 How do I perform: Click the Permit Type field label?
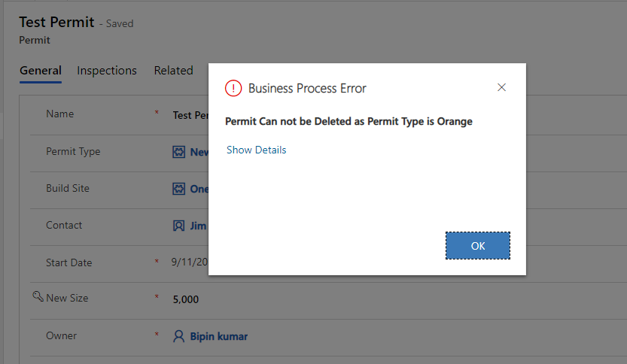pyautogui.click(x=73, y=151)
